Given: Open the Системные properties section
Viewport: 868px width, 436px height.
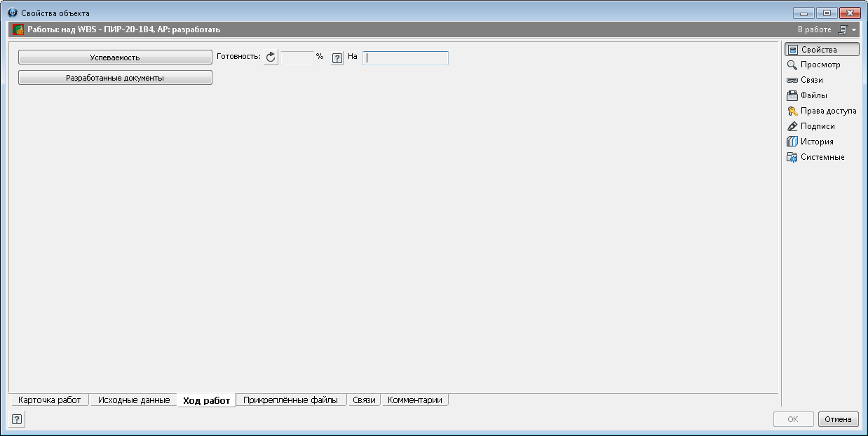Looking at the screenshot, I should pos(815,158).
